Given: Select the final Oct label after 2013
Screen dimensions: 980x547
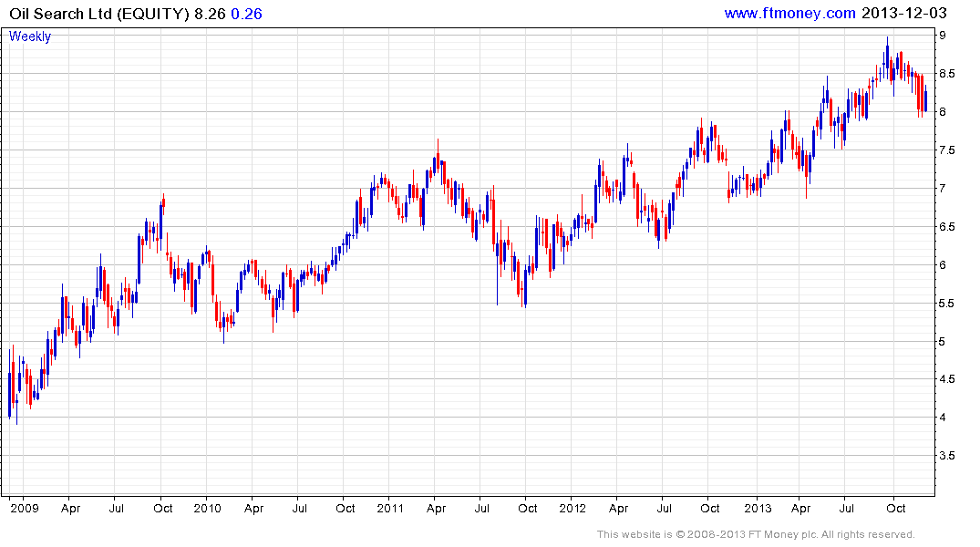Looking at the screenshot, I should [896, 508].
